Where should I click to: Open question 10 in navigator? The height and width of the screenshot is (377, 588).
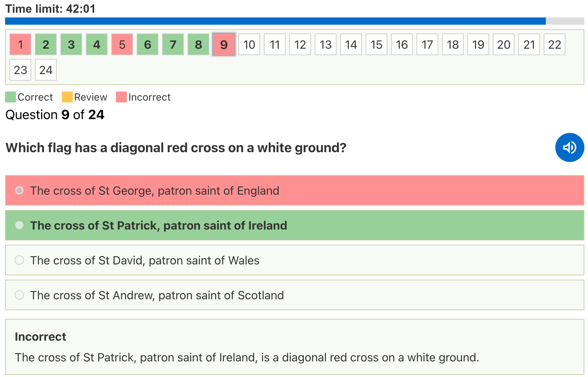249,44
